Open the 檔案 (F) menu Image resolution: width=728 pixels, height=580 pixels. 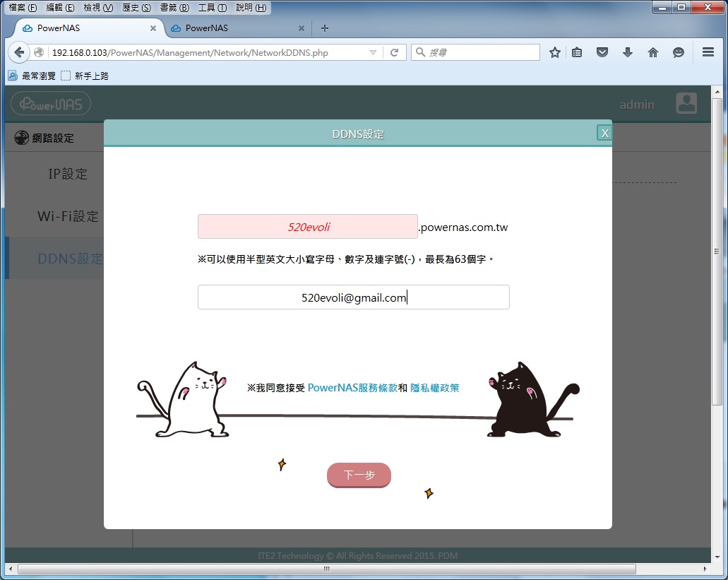tap(23, 8)
